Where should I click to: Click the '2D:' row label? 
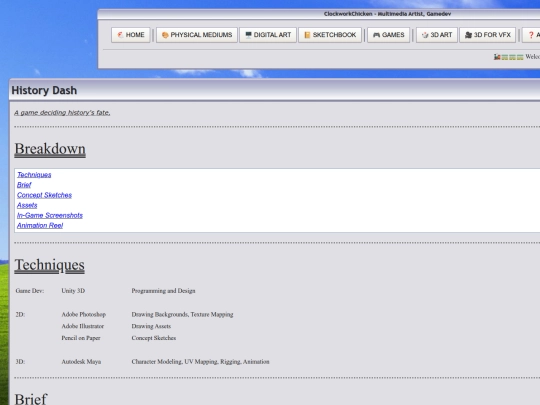[20, 314]
